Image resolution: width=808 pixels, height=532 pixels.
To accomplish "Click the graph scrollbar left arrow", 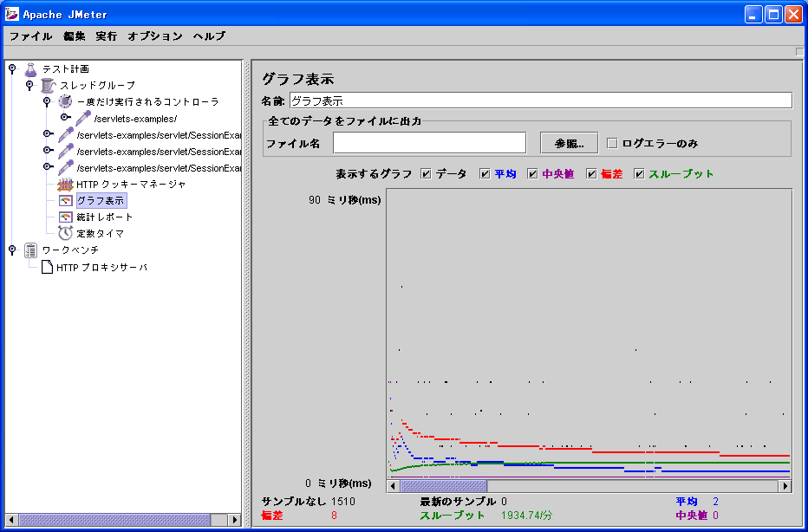I will point(393,486).
